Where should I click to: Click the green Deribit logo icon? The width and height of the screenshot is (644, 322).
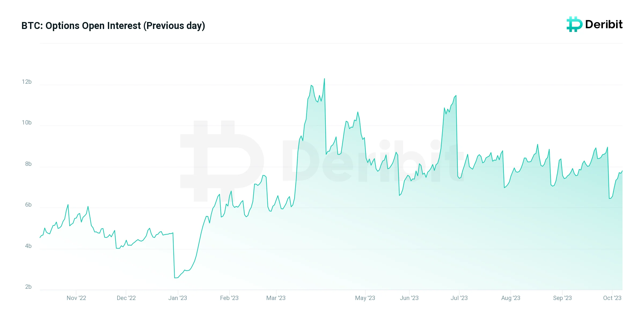click(574, 24)
